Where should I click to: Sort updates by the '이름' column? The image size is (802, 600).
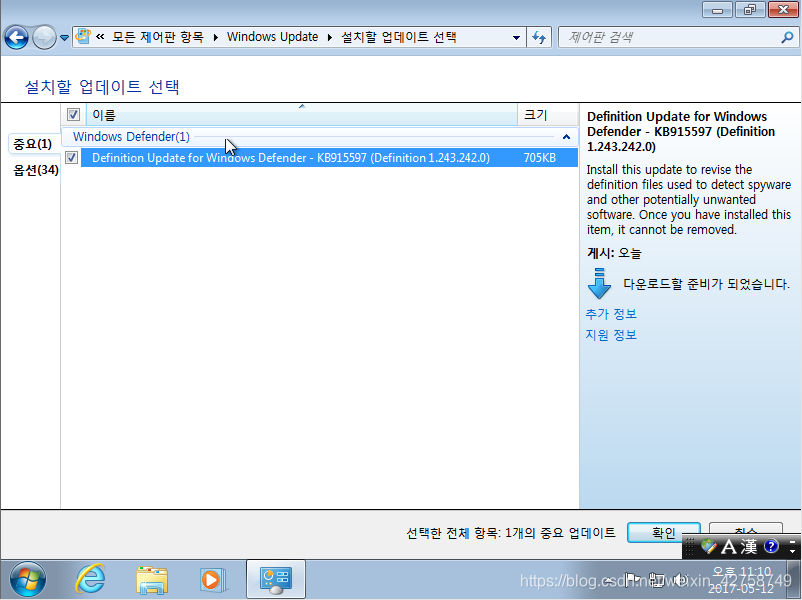(x=302, y=115)
